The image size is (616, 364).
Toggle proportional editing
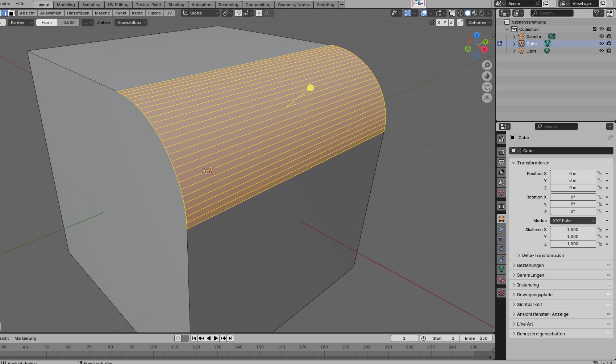(x=259, y=13)
